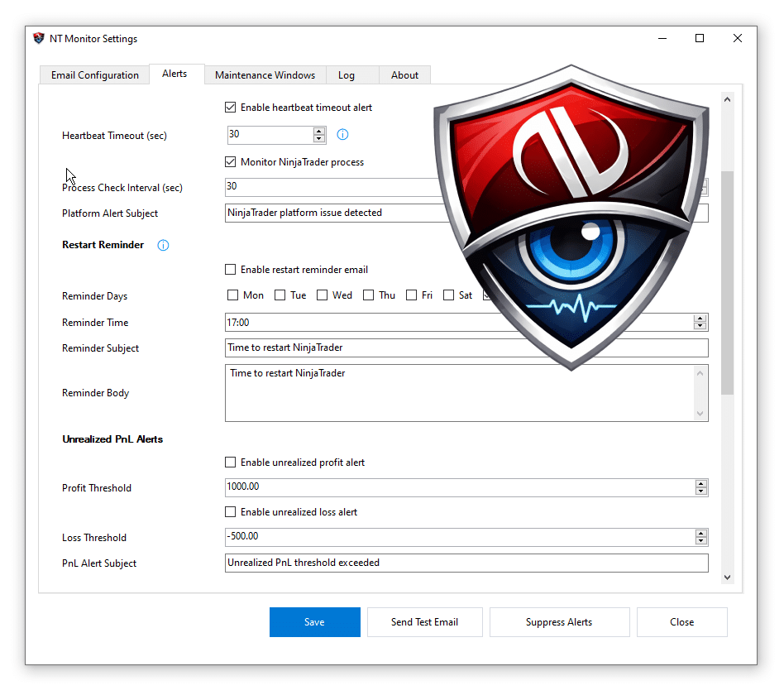The image size is (784, 695).
Task: Select the Alerts tab
Action: point(175,74)
